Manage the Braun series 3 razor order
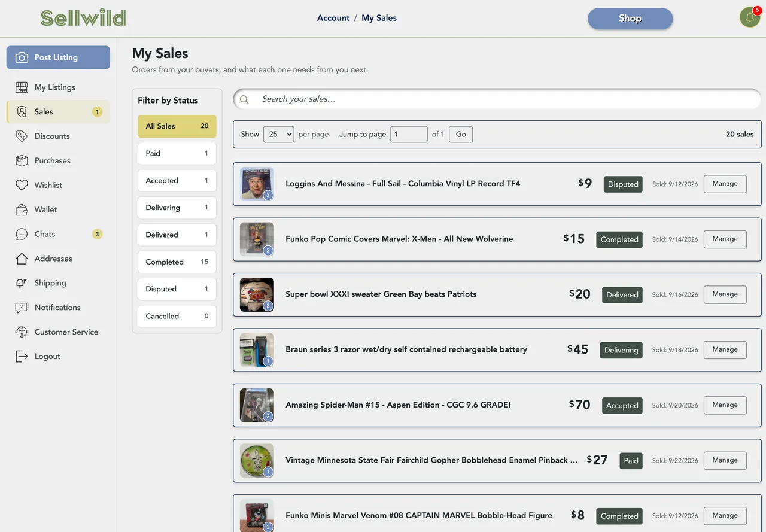The image size is (766, 532). 725,349
